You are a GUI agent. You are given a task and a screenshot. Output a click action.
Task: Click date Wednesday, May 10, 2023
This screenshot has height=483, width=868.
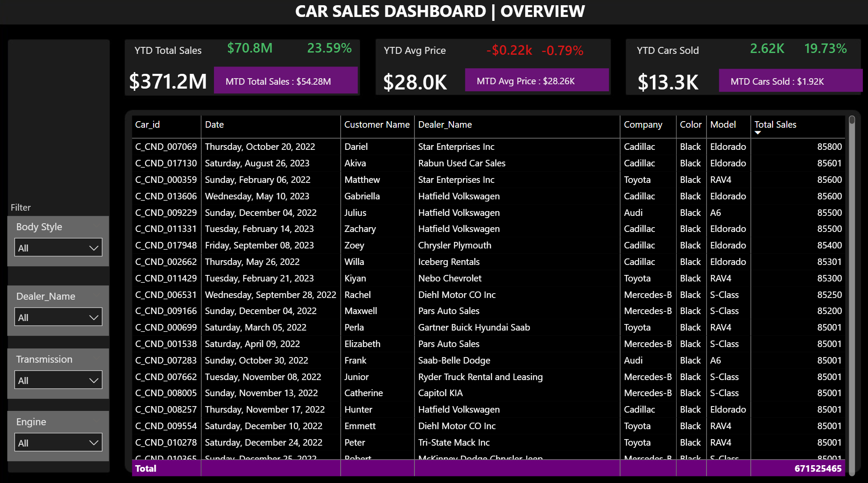tap(257, 196)
